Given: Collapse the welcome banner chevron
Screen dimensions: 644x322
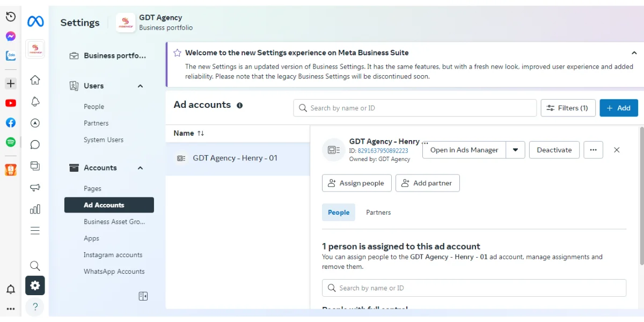Looking at the screenshot, I should pos(634,53).
